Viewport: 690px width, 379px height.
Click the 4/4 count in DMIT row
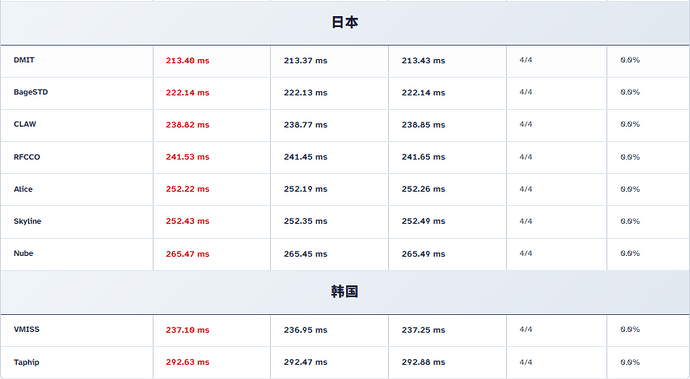(x=526, y=60)
